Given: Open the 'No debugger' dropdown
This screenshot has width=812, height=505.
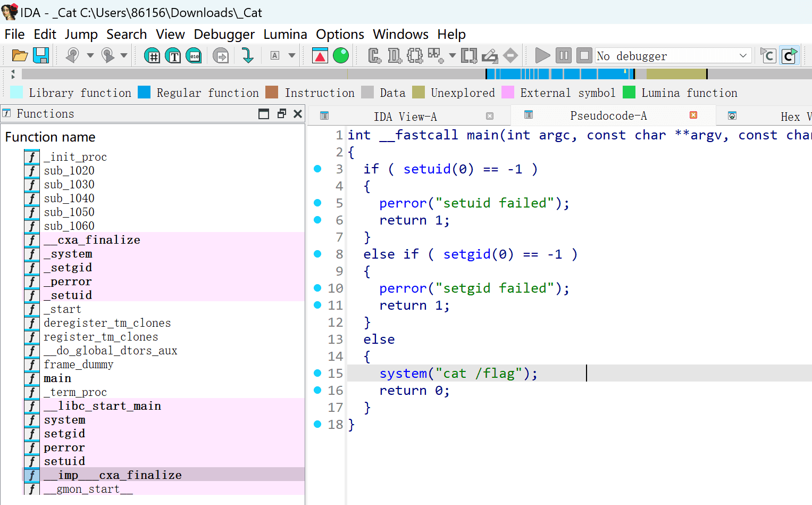Looking at the screenshot, I should pos(743,55).
